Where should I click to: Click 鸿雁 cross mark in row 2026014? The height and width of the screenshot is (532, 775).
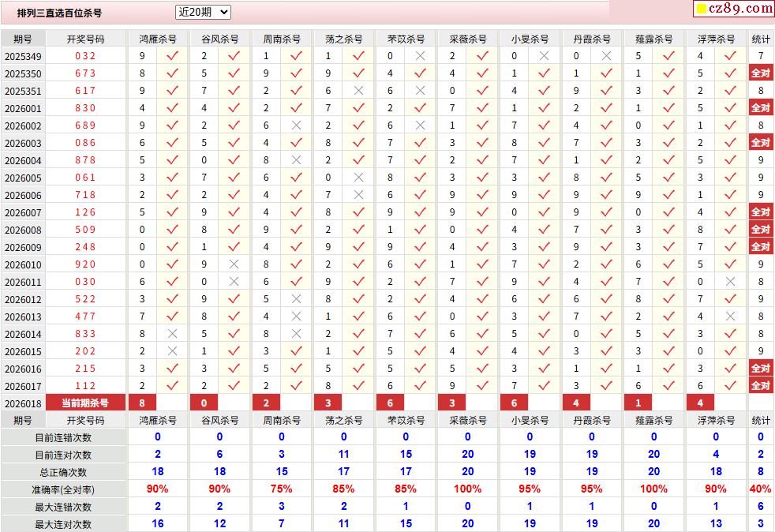(173, 334)
